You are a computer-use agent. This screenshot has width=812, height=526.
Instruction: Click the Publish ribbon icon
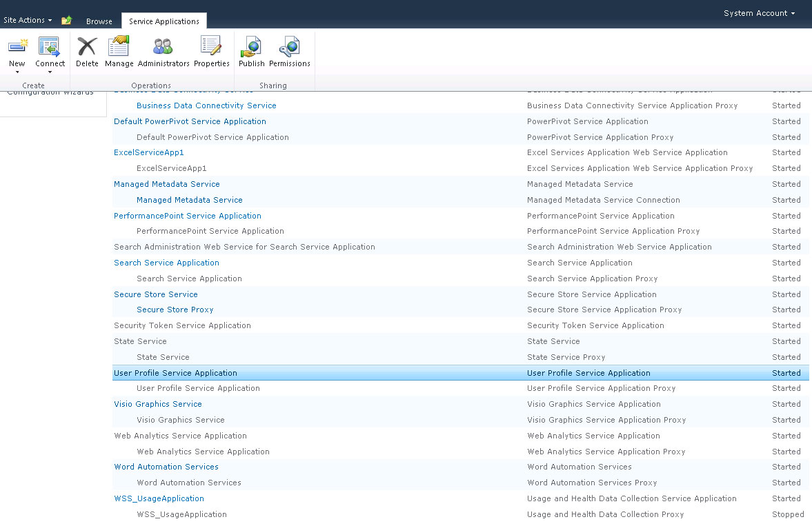click(x=251, y=47)
